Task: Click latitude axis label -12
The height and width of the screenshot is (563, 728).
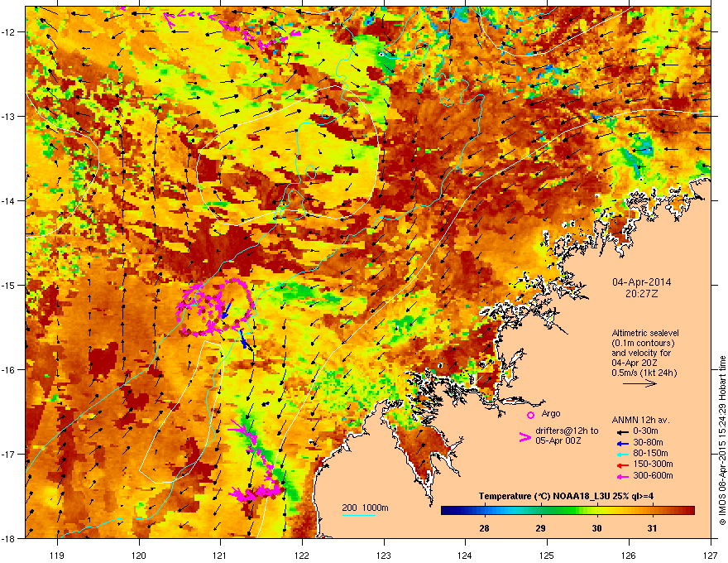Action: [x=9, y=31]
